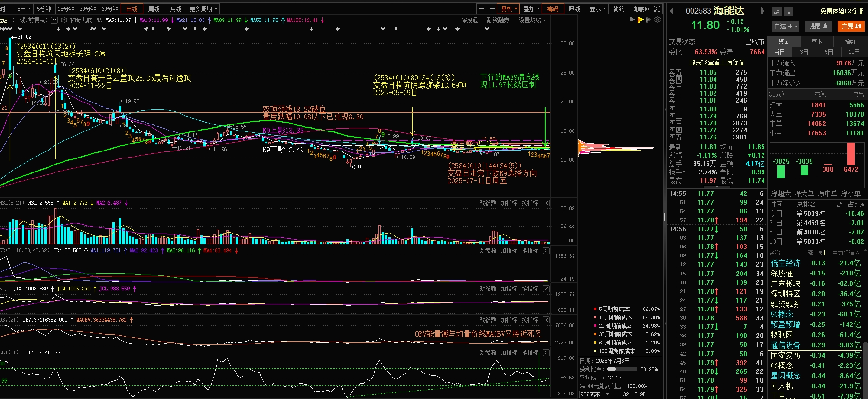Open the 预盈预增 sector row
This screenshot has height=399, width=868.
coord(816,324)
